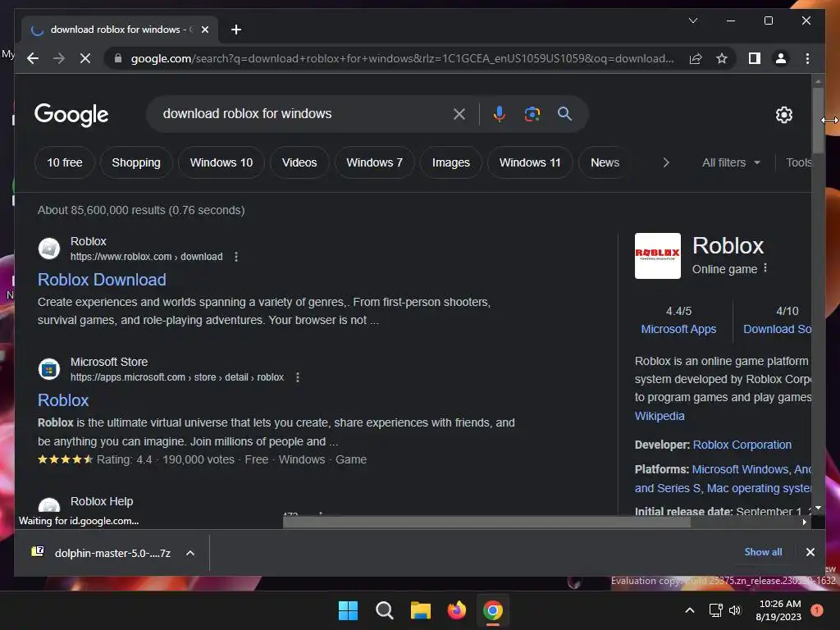Open the Chrome profile icon

tap(781, 58)
